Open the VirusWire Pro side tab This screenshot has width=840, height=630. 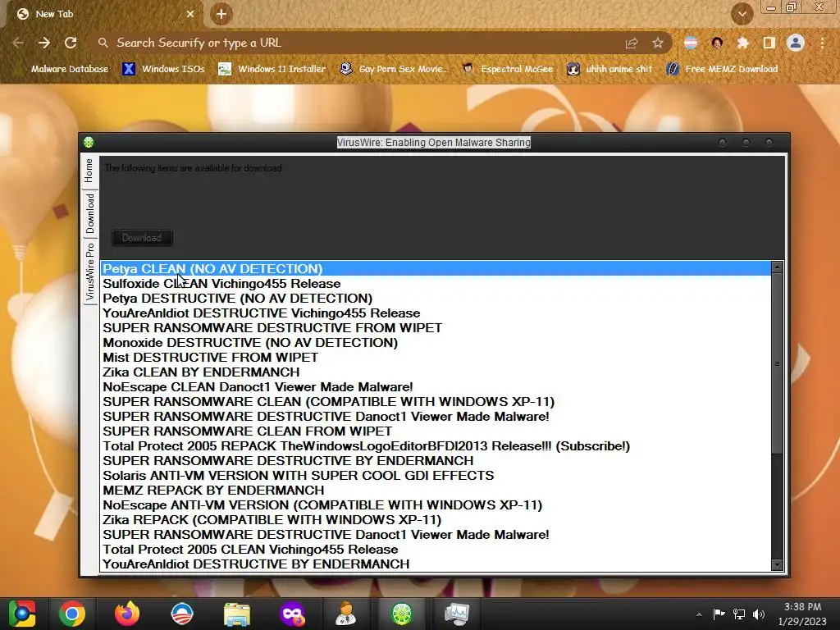[x=89, y=272]
